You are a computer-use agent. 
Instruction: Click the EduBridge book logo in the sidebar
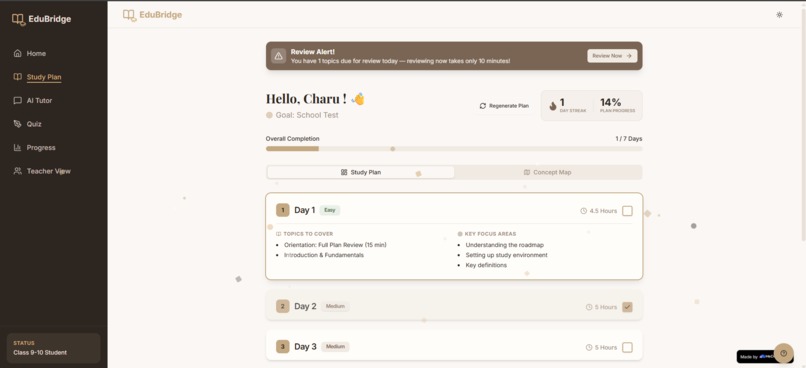click(x=19, y=20)
